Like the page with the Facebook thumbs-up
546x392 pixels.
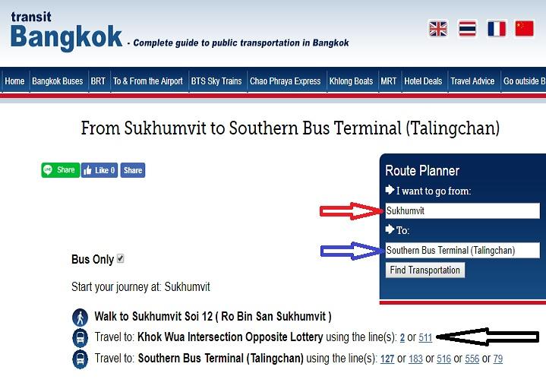pyautogui.click(x=99, y=170)
